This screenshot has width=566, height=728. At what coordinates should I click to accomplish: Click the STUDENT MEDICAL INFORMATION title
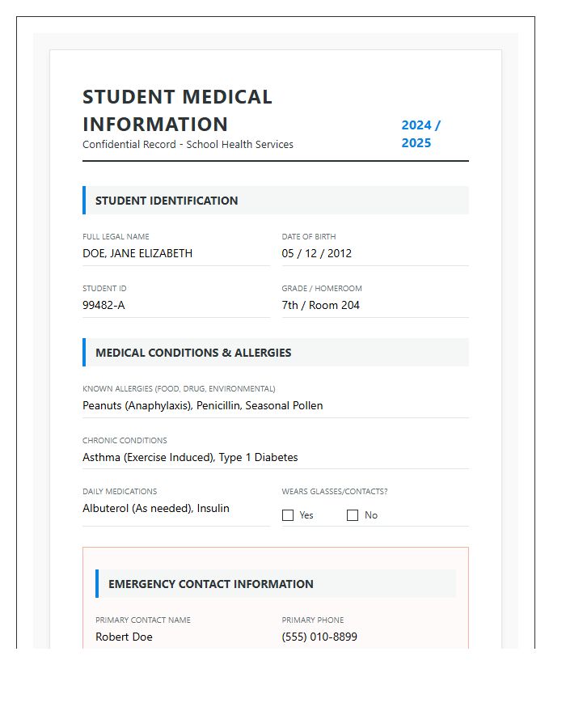[176, 110]
